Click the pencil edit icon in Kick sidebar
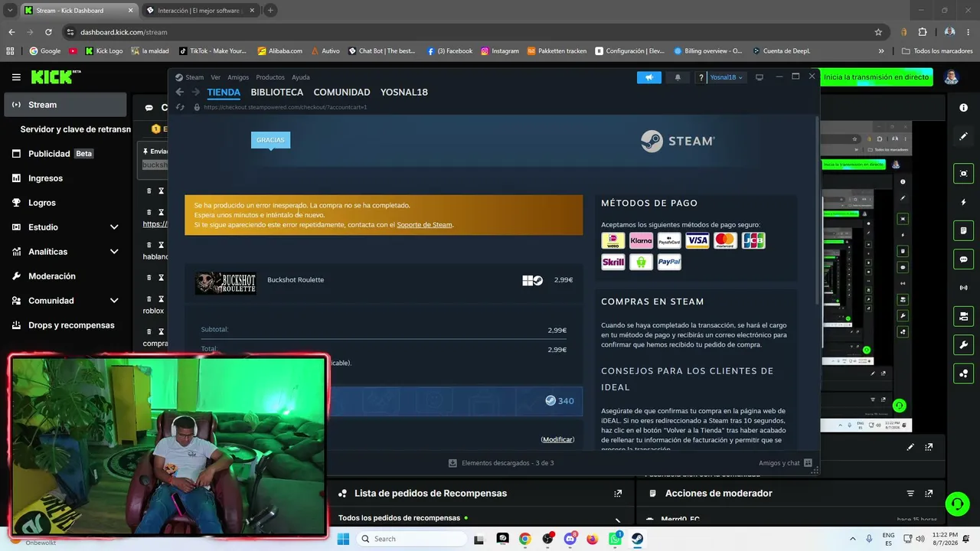 coord(963,136)
